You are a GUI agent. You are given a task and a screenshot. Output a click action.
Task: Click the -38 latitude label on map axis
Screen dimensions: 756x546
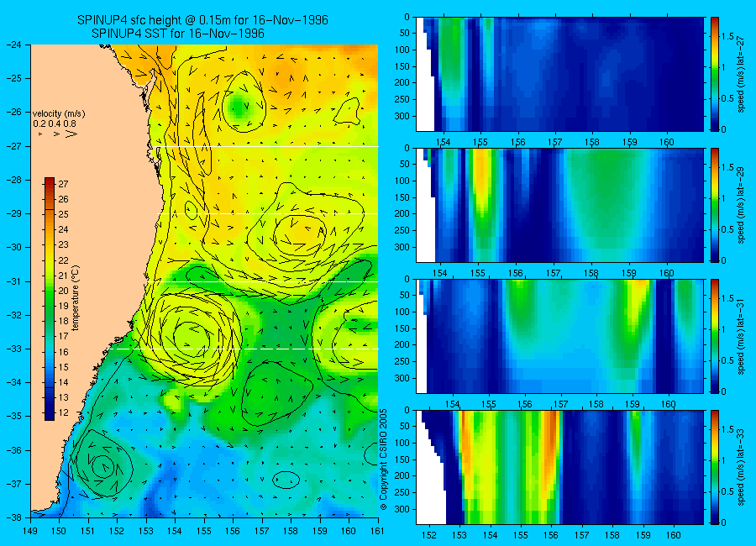tap(14, 517)
